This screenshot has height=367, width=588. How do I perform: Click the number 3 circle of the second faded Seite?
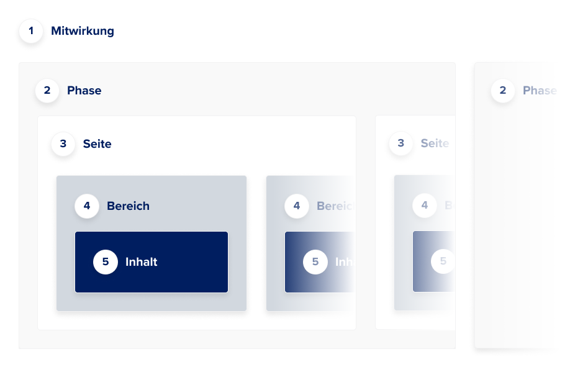(x=401, y=143)
